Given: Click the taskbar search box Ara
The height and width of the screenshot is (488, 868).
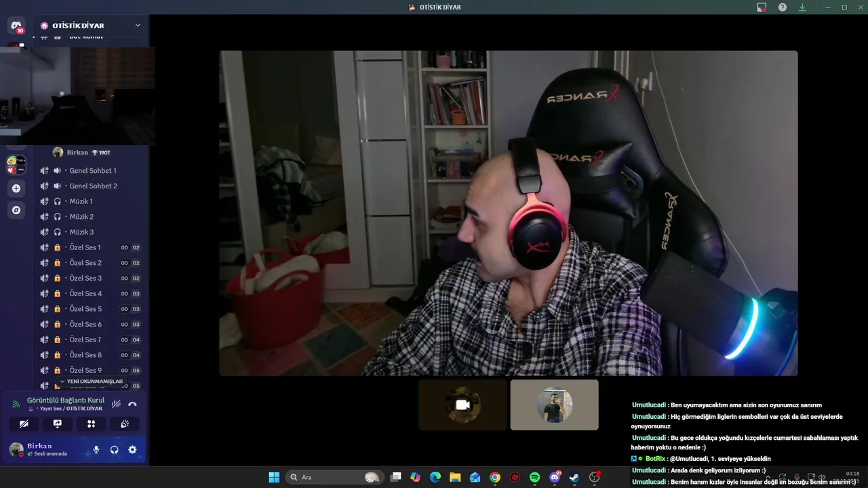Looking at the screenshot, I should [x=334, y=477].
